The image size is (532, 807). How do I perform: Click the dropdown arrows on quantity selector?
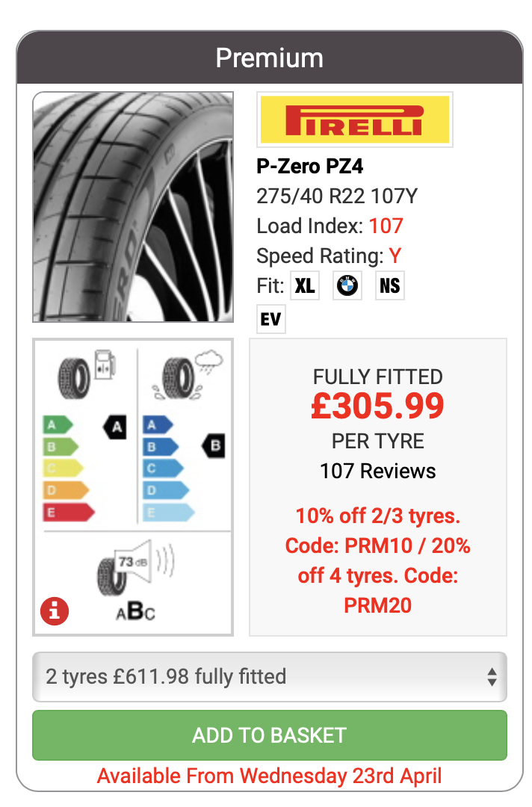[492, 677]
